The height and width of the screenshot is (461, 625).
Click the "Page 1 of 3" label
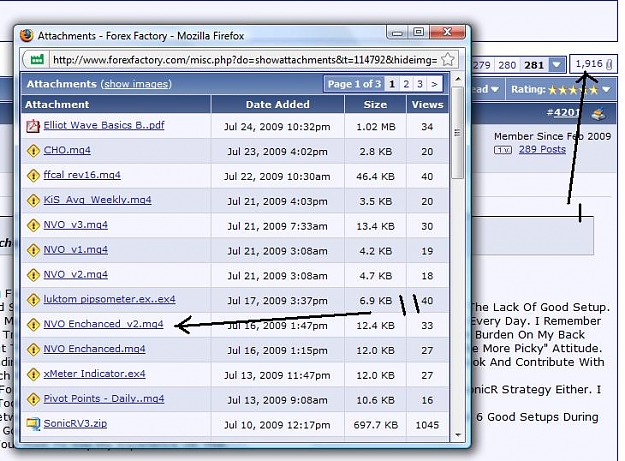[354, 84]
